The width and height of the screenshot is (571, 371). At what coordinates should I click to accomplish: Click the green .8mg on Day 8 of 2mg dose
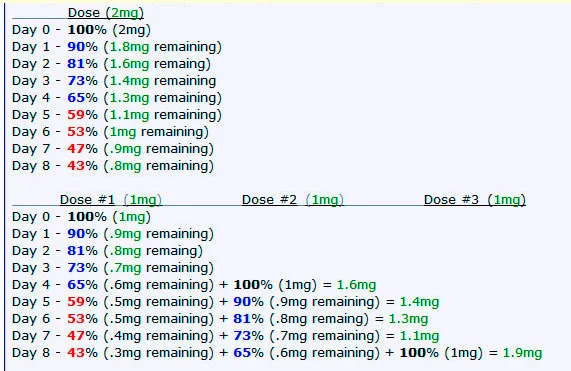(x=125, y=166)
